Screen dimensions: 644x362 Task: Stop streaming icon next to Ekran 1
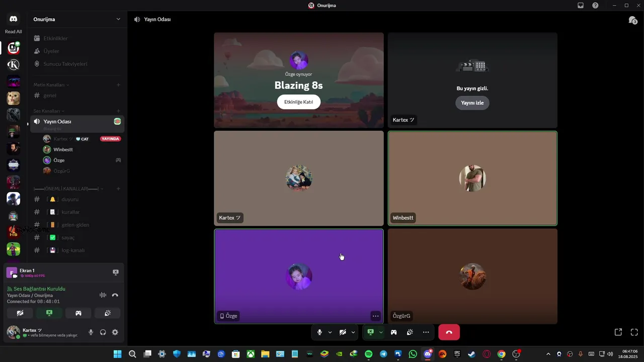(116, 273)
